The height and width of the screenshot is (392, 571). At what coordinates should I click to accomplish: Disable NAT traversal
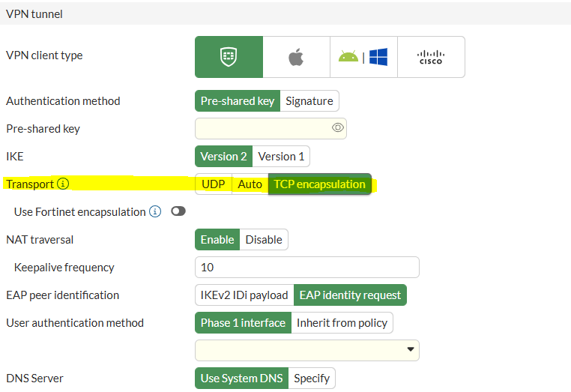pos(264,240)
